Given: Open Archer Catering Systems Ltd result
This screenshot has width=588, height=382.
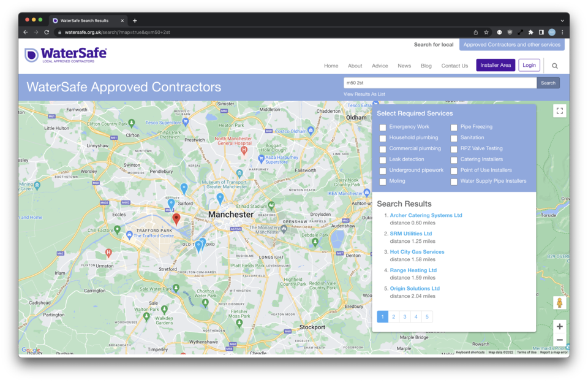Looking at the screenshot, I should click(426, 215).
